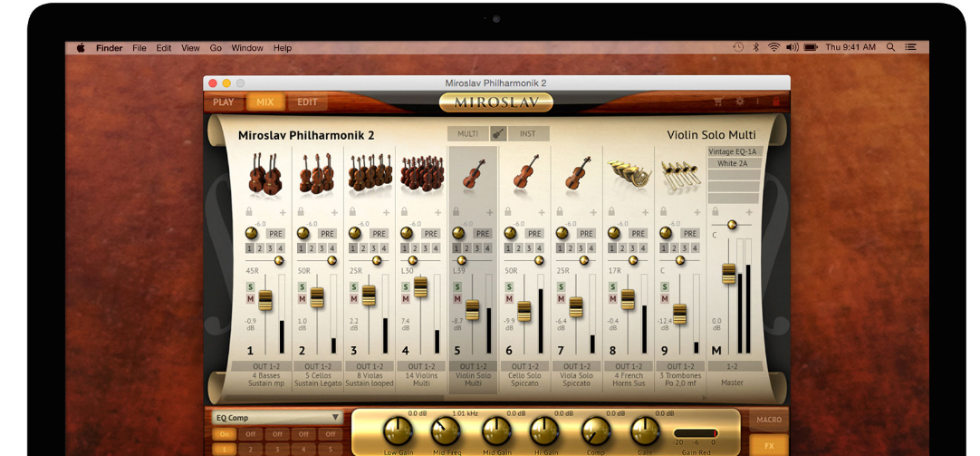The height and width of the screenshot is (456, 980).
Task: Select the 8 Violas instrument image
Action: coord(370,172)
